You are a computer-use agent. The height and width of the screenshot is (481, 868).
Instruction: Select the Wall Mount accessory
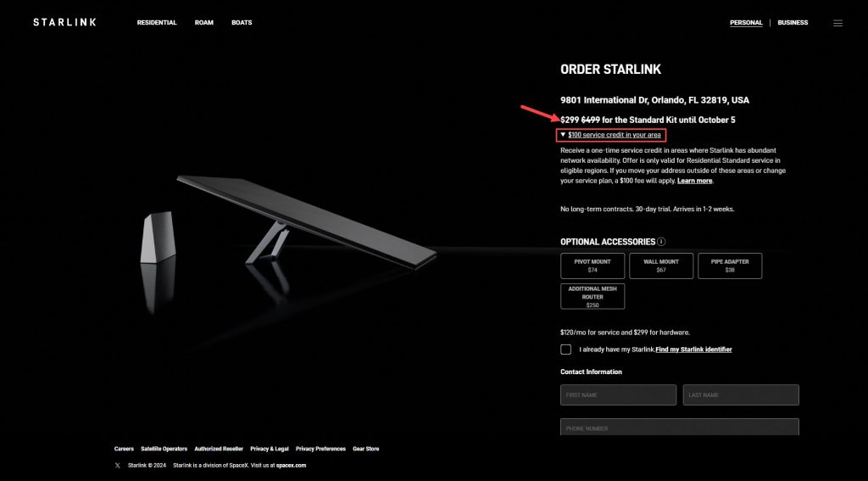(661, 266)
